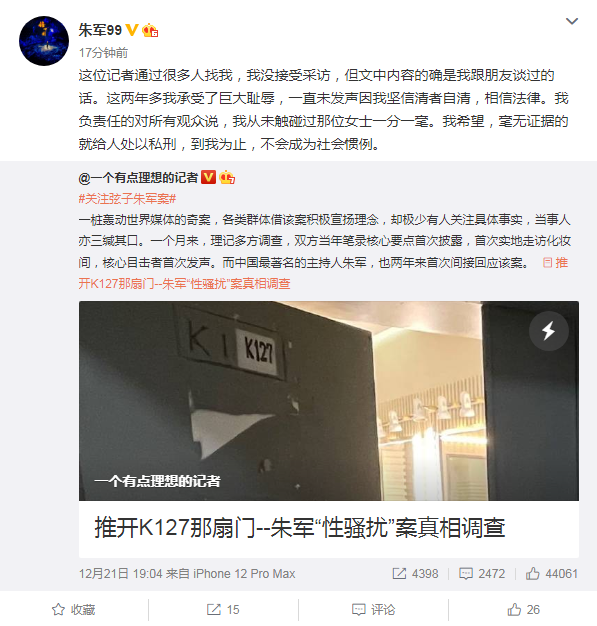Click the orange V verification badge beside 朱军99
The width and height of the screenshot is (597, 626).
(132, 30)
